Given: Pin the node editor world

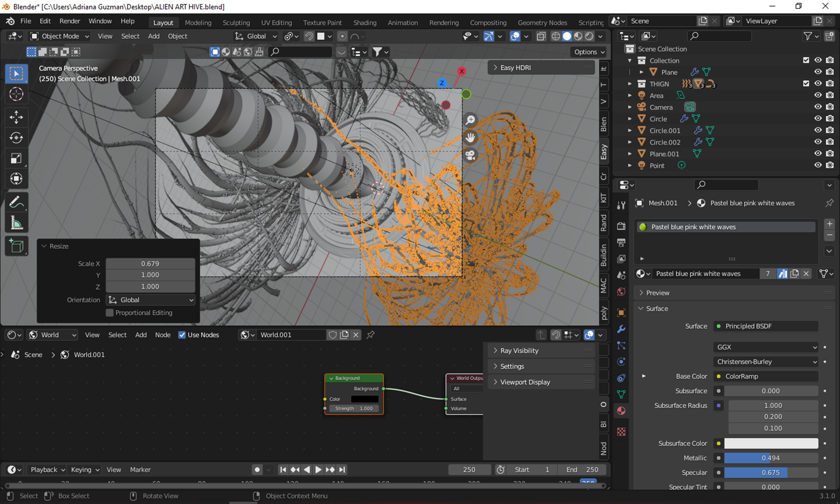Looking at the screenshot, I should point(371,335).
